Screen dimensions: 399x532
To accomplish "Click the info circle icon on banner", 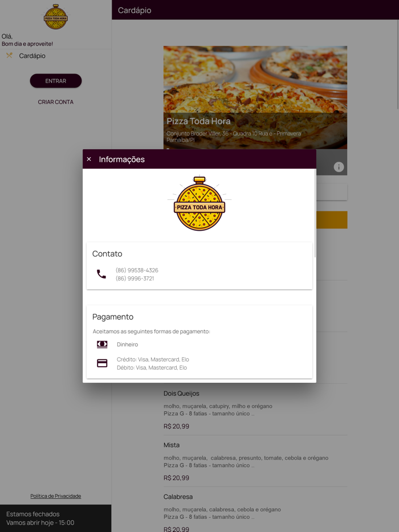I will tap(339, 167).
